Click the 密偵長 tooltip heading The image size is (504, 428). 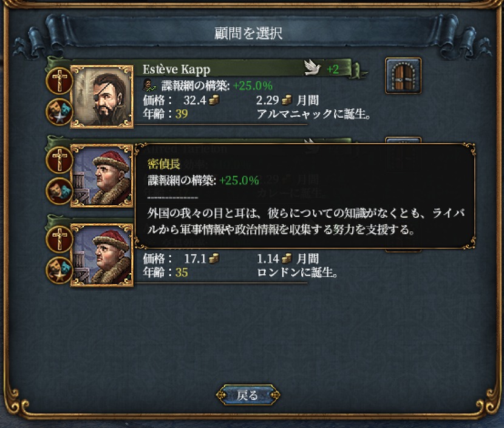click(x=164, y=164)
